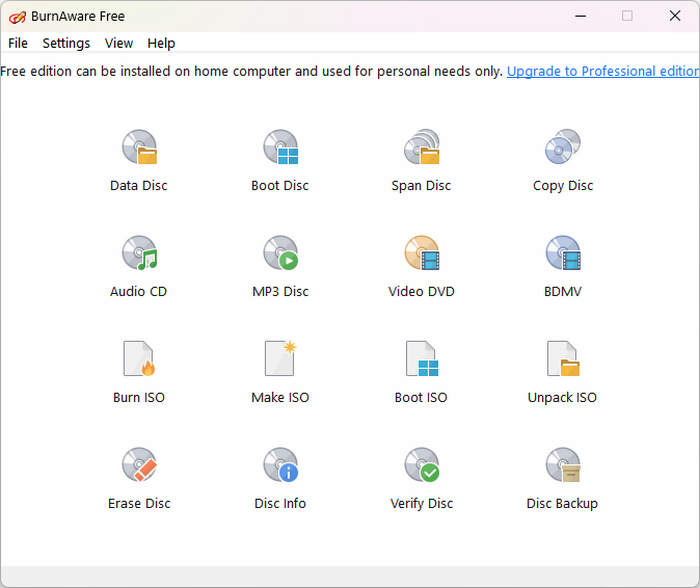Screen dimensions: 700x588
Task: Open the Disc Info tool icon
Action: click(x=280, y=464)
